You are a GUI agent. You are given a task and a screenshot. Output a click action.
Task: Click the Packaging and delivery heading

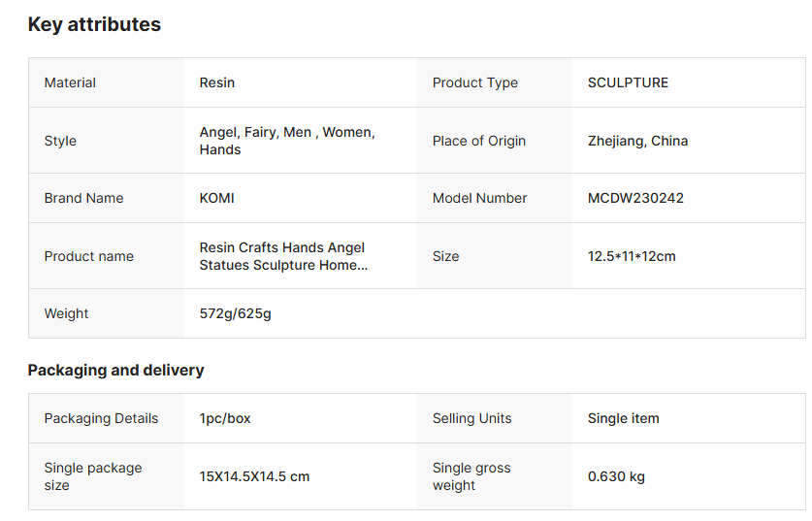click(x=115, y=370)
